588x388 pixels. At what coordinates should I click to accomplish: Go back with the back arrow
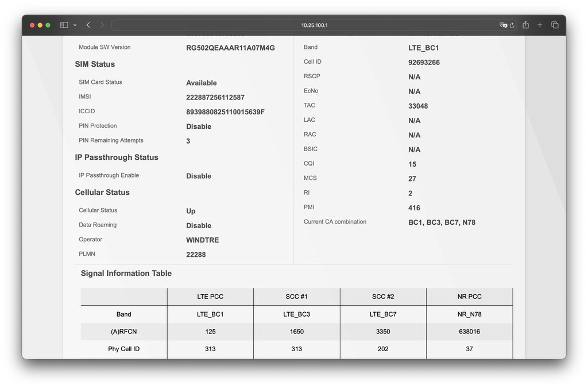click(88, 25)
